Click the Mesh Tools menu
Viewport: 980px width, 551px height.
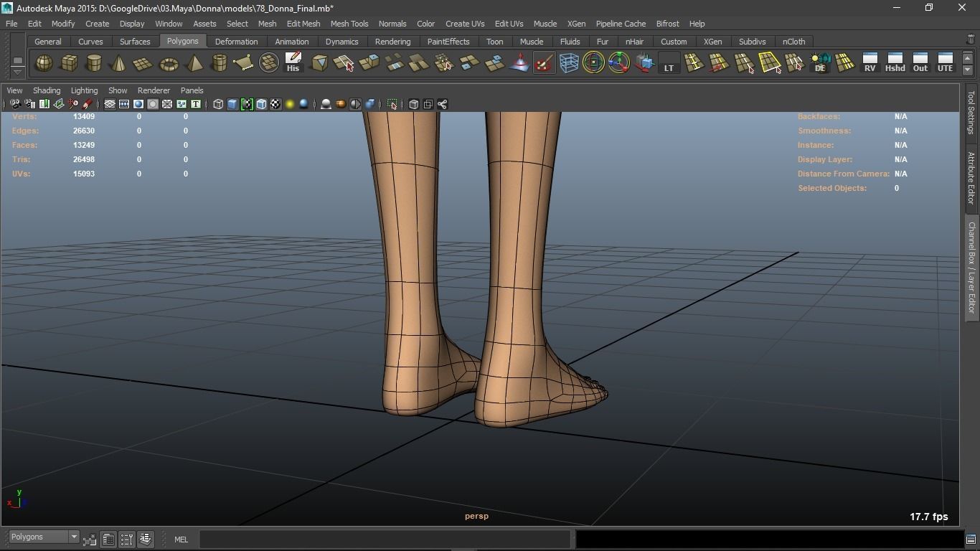[349, 24]
